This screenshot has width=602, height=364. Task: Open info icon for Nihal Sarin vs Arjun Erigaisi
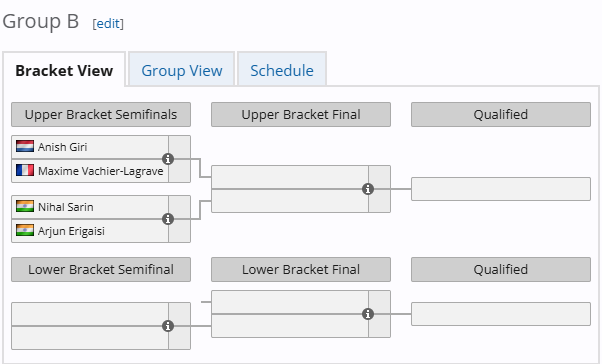click(168, 219)
